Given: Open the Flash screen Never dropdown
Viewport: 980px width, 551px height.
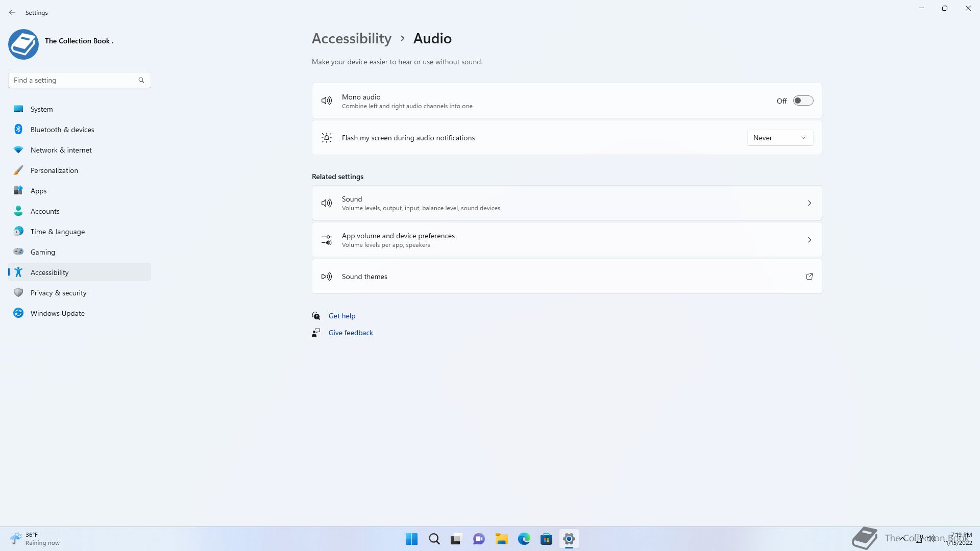Looking at the screenshot, I should [780, 138].
